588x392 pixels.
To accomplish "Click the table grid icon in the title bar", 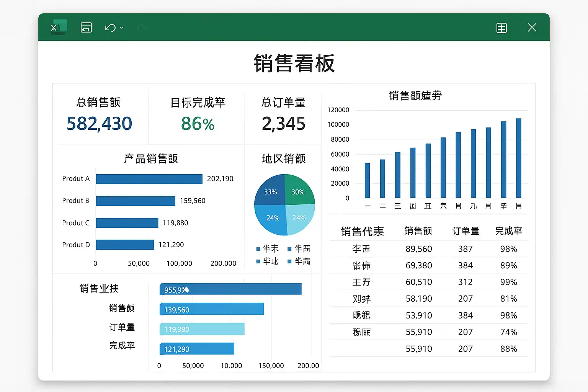I will point(501,28).
